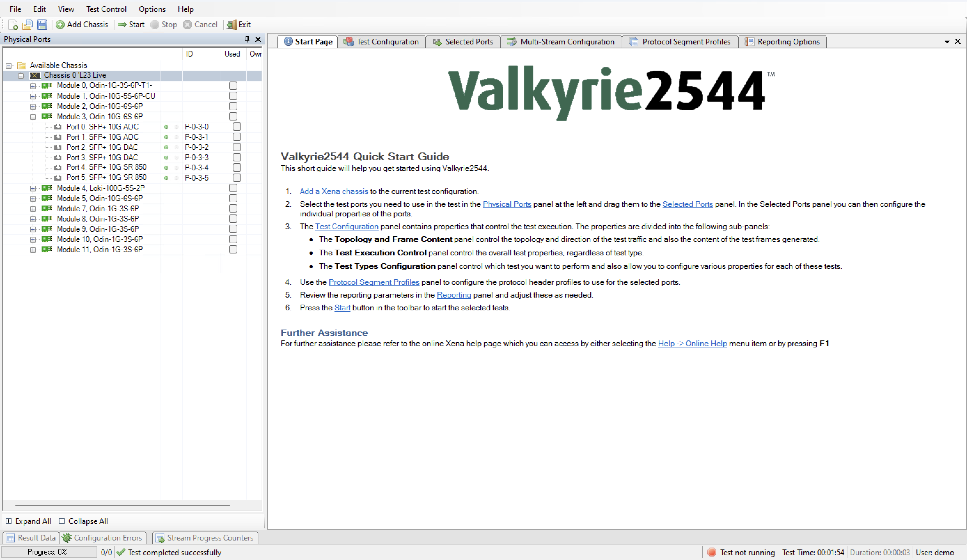Open the Edit menu

click(40, 9)
